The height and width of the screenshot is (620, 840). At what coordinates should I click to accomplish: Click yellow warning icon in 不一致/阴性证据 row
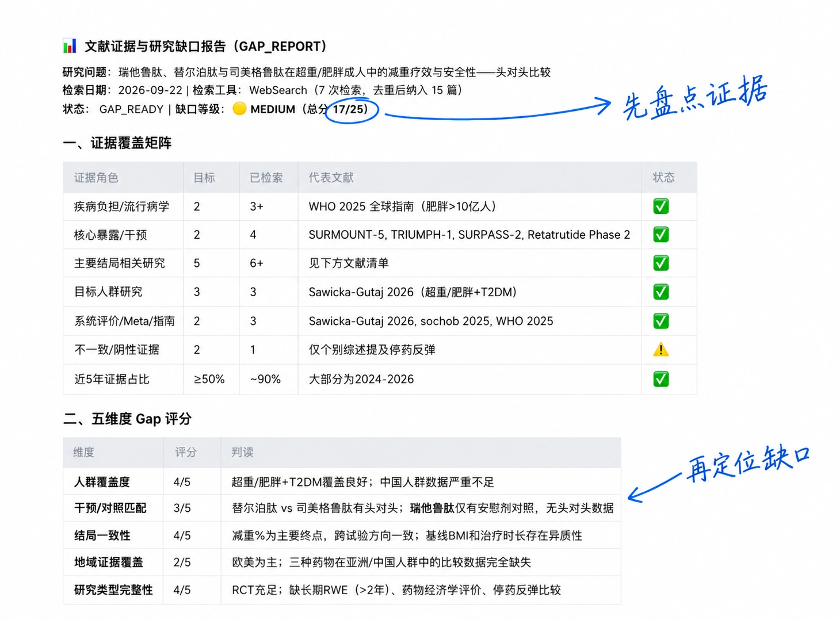coord(661,350)
